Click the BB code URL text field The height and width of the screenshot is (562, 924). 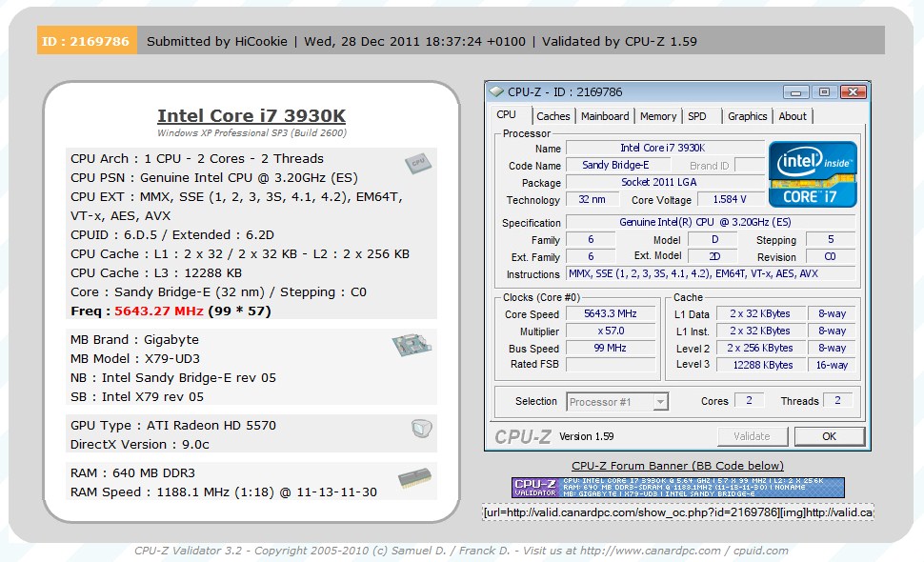pyautogui.click(x=677, y=512)
